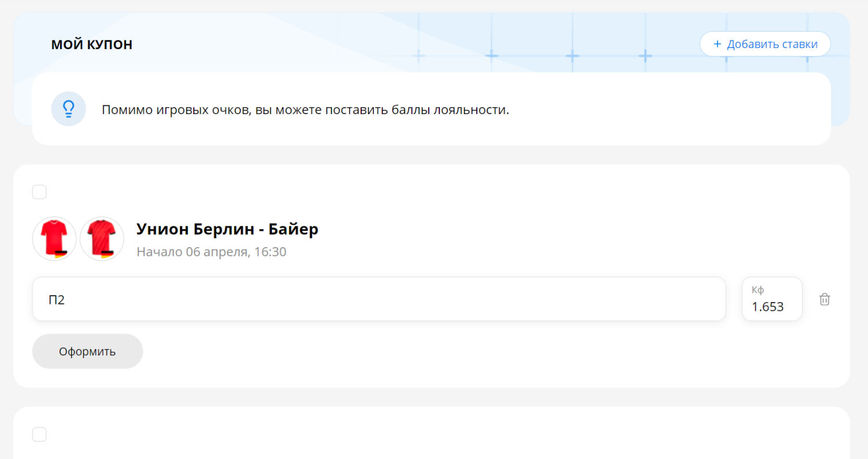Click the Начало 06 апреля, 16:30 text
Viewport: 868px width, 459px height.
(x=211, y=252)
